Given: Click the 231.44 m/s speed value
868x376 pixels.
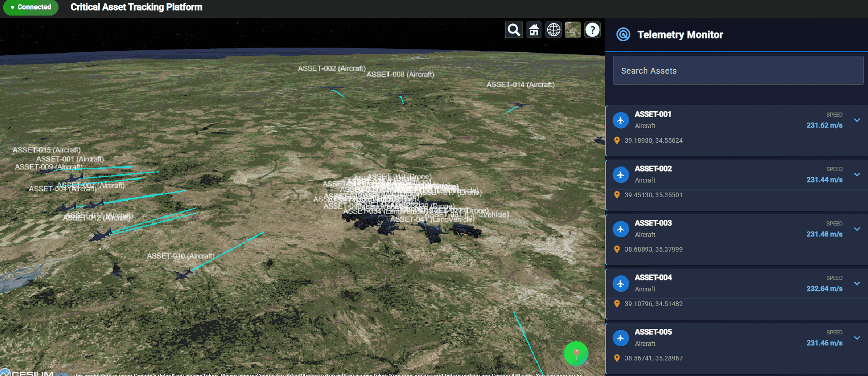Looking at the screenshot, I should coord(825,180).
